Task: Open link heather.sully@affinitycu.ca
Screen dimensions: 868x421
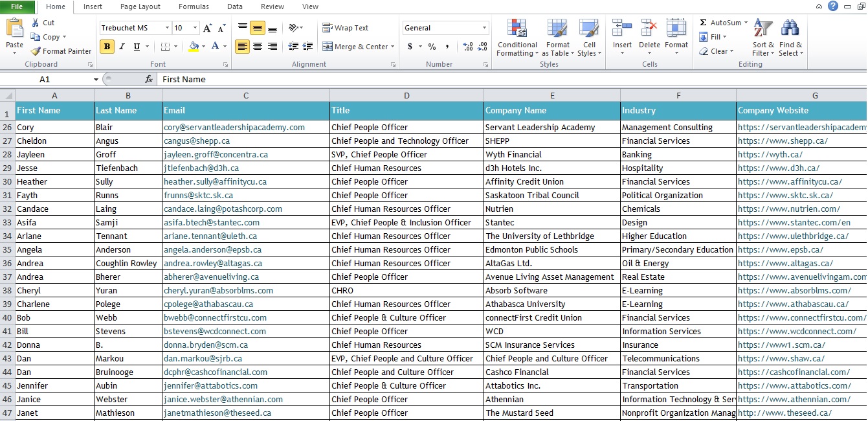Action: (215, 182)
